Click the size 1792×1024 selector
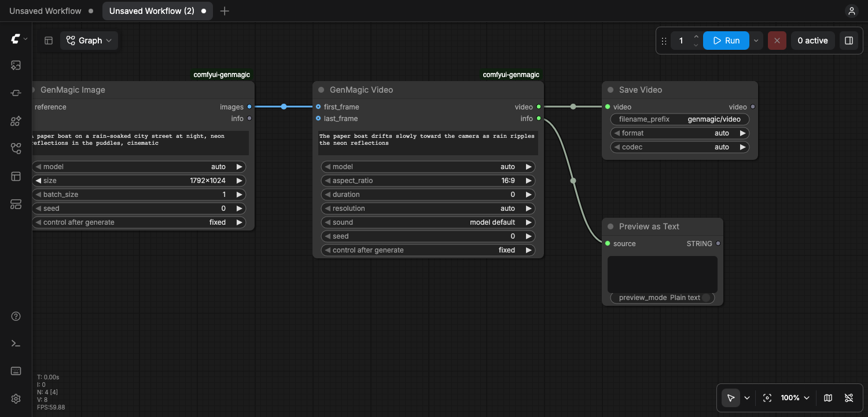 coord(139,181)
